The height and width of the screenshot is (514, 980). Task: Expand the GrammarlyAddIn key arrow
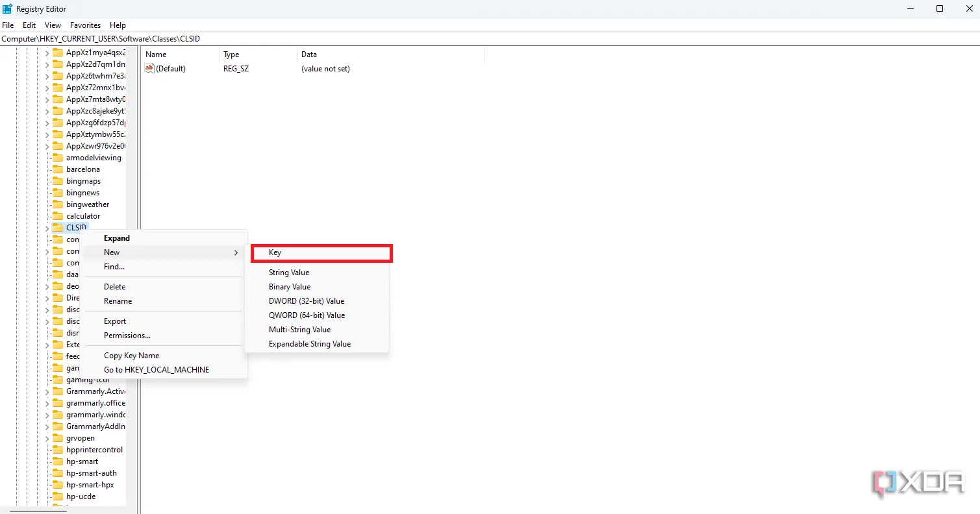[x=47, y=427]
